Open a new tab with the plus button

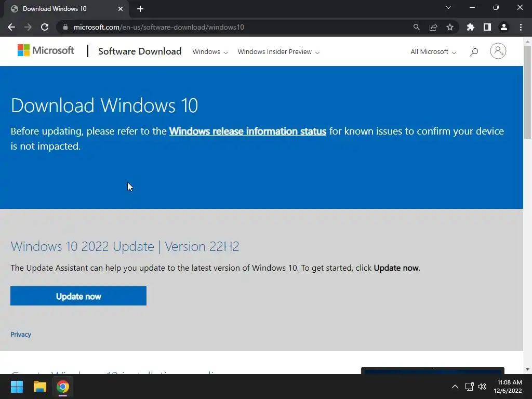pyautogui.click(x=140, y=9)
